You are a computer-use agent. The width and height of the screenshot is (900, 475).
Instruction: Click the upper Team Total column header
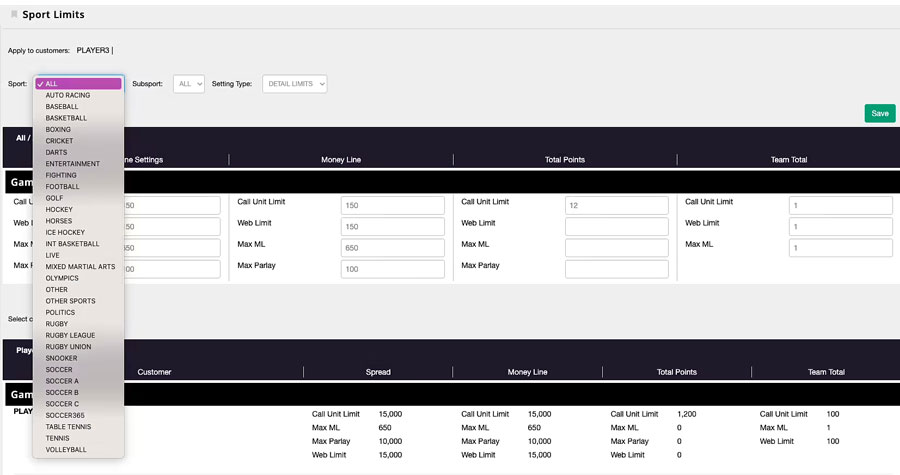coord(789,160)
